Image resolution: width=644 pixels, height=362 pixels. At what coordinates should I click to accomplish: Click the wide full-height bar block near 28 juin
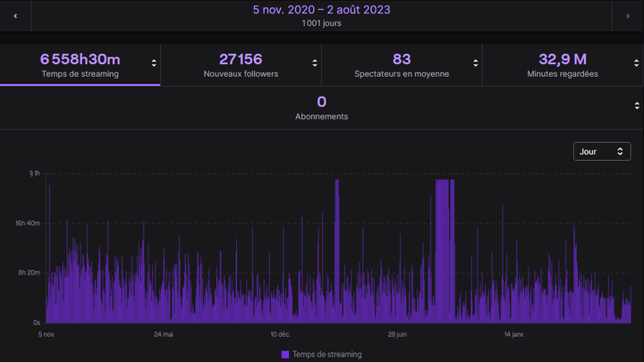pyautogui.click(x=445, y=250)
